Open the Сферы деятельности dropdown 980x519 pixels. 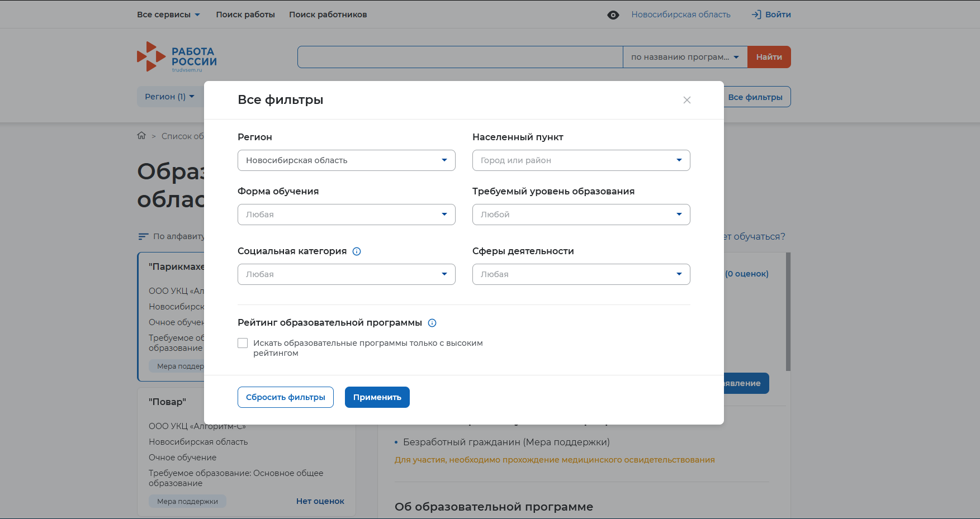coord(581,274)
